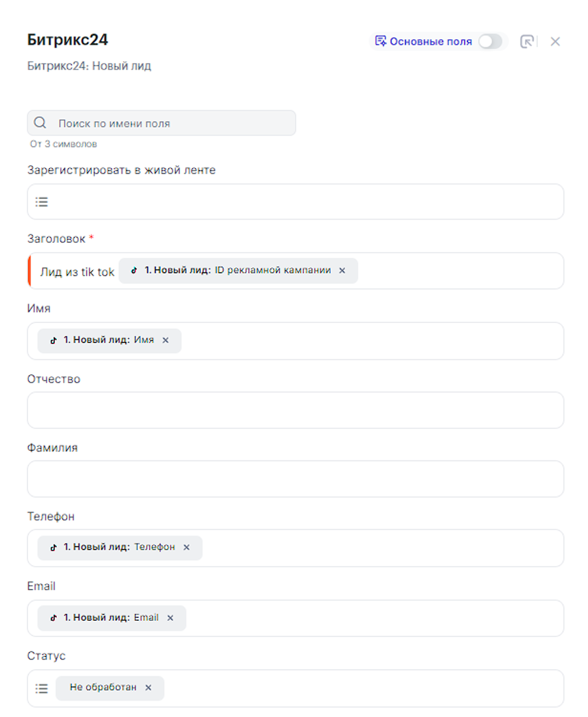Click the Основные поля label icon
588x717 pixels.
pos(381,41)
